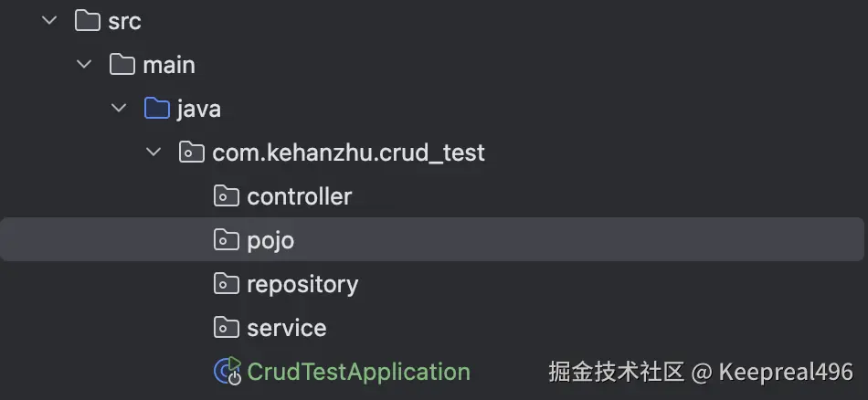
Task: Click the repository package icon
Action: (x=226, y=284)
